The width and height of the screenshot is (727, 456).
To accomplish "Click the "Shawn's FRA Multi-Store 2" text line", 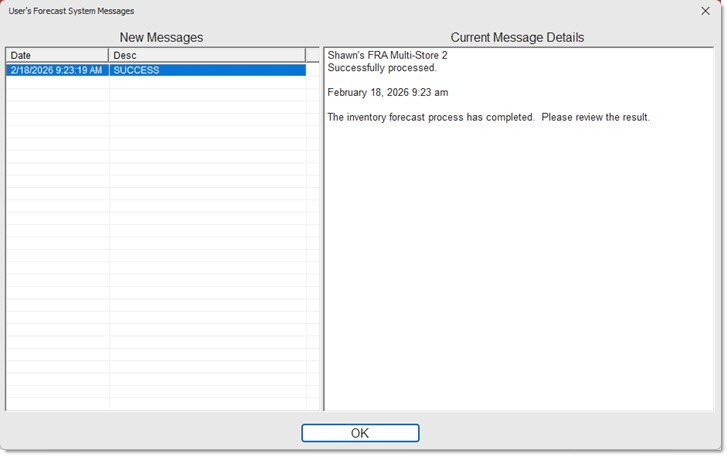I will point(387,55).
